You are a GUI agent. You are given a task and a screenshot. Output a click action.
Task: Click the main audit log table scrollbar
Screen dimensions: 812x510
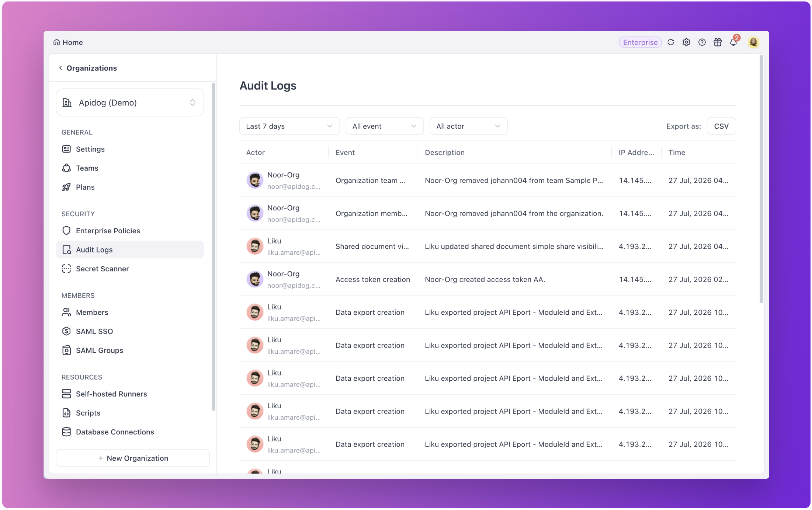(x=761, y=179)
